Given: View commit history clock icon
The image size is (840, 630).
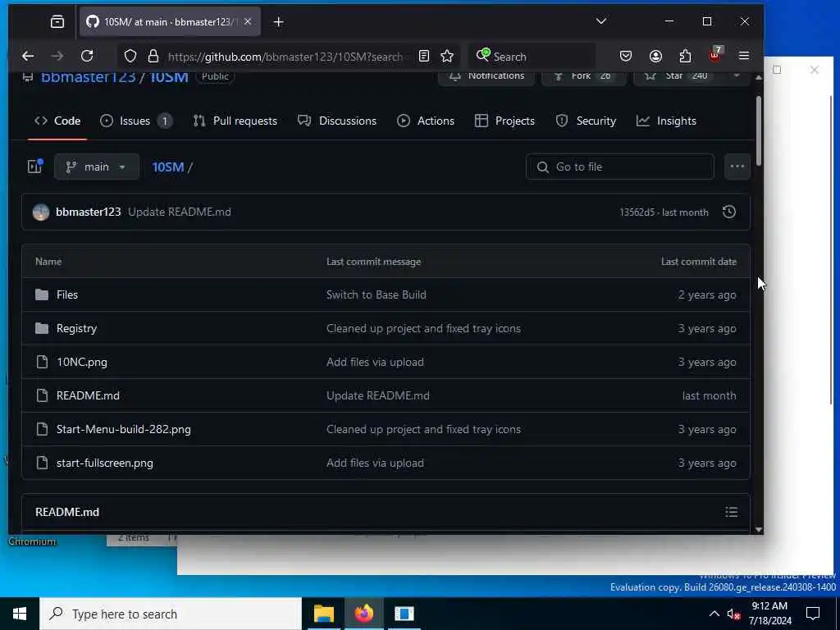Looking at the screenshot, I should tap(729, 212).
